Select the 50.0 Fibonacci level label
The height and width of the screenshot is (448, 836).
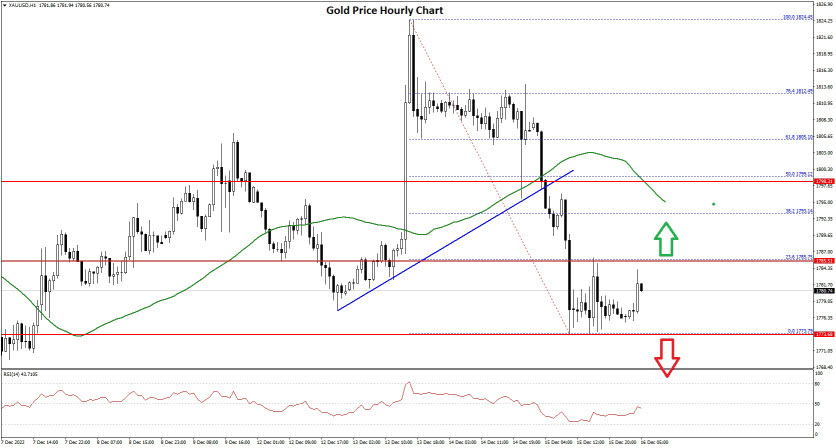pos(798,174)
